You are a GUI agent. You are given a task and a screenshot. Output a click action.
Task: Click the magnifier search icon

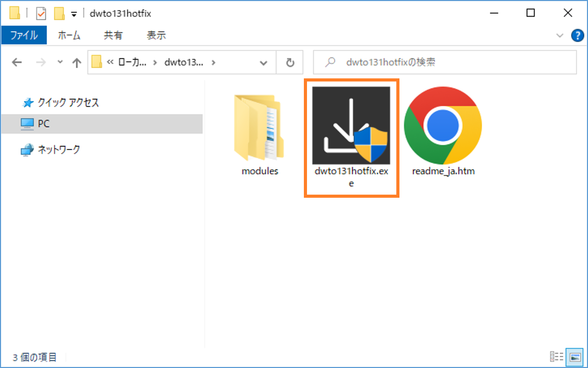(330, 62)
